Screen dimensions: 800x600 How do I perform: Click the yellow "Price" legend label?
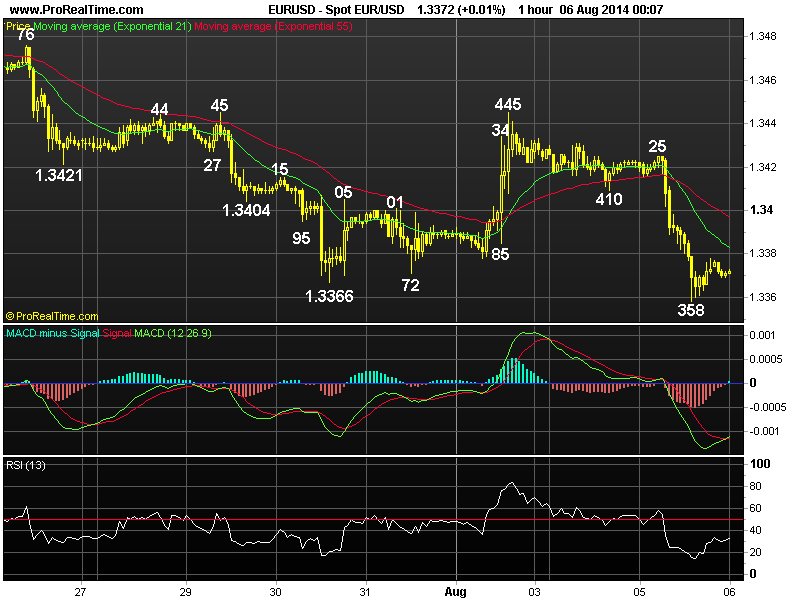click(x=18, y=26)
